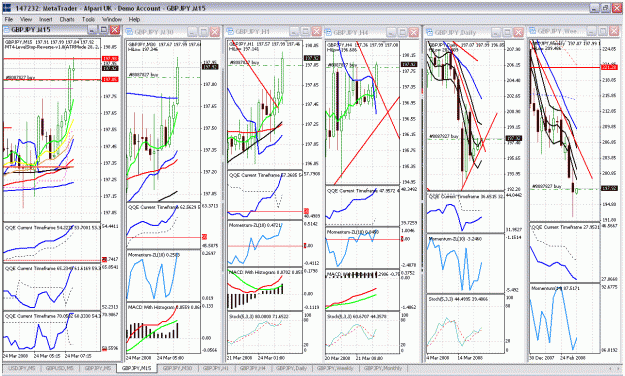Switch to the GBPJPY,M5 chart tab
This screenshot has height=376, width=625.
coord(97,368)
